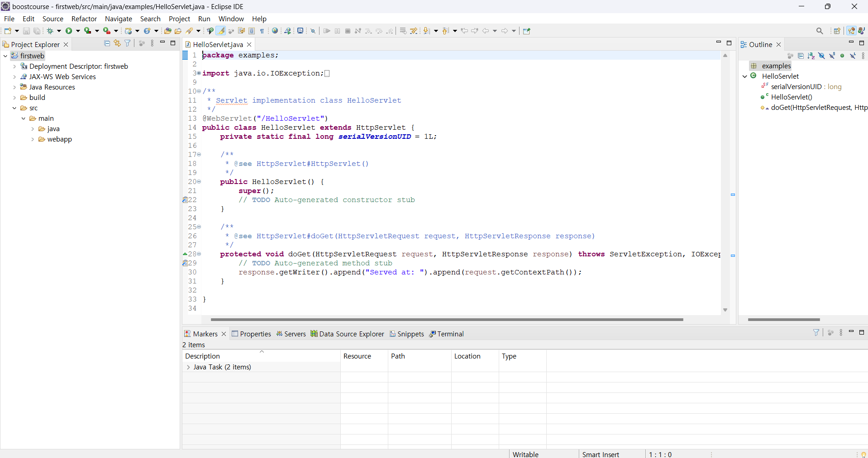Open the Outline view menu dots
The width and height of the screenshot is (868, 458).
863,56
